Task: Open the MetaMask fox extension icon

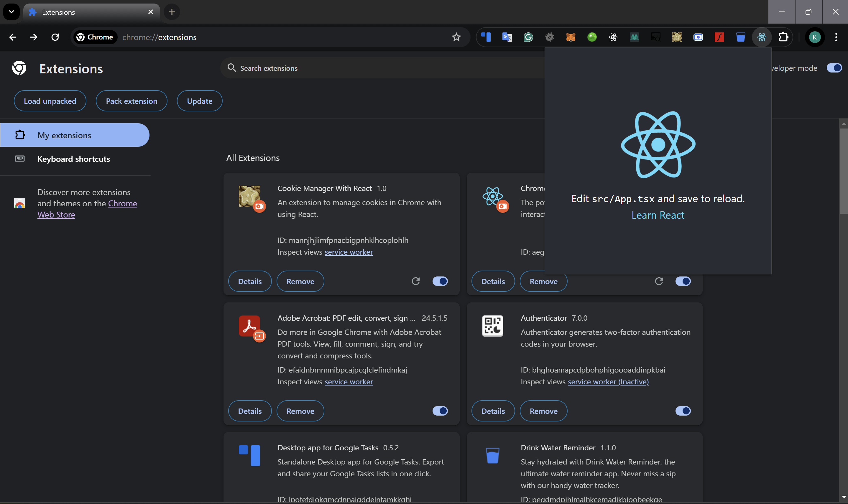Action: [x=571, y=37]
